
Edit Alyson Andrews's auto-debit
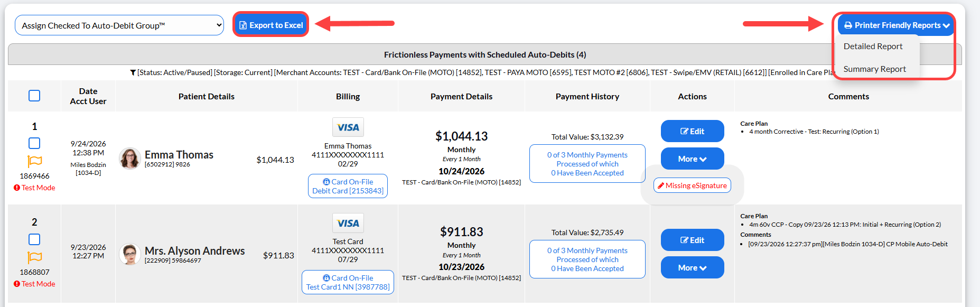692,240
